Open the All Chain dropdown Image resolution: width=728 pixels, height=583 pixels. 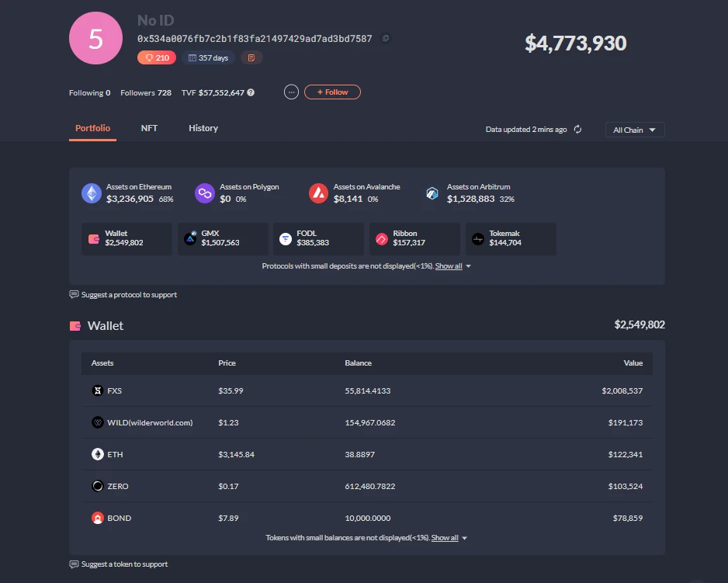(635, 130)
